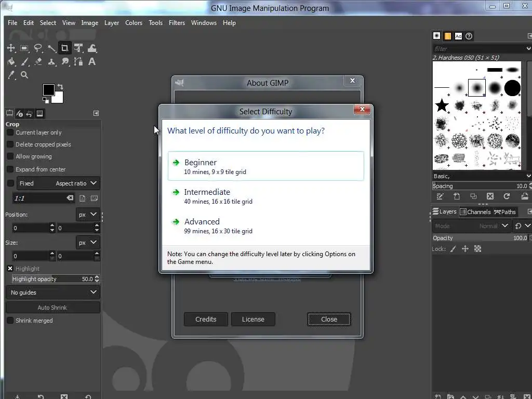Open the Basic brush tag dropdown
532x399 pixels.
click(528, 176)
